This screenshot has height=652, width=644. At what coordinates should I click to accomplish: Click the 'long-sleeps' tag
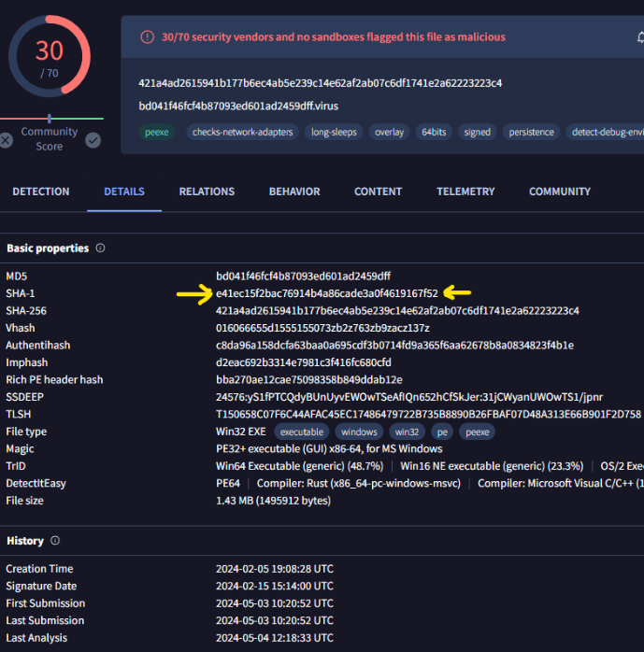[x=334, y=133]
